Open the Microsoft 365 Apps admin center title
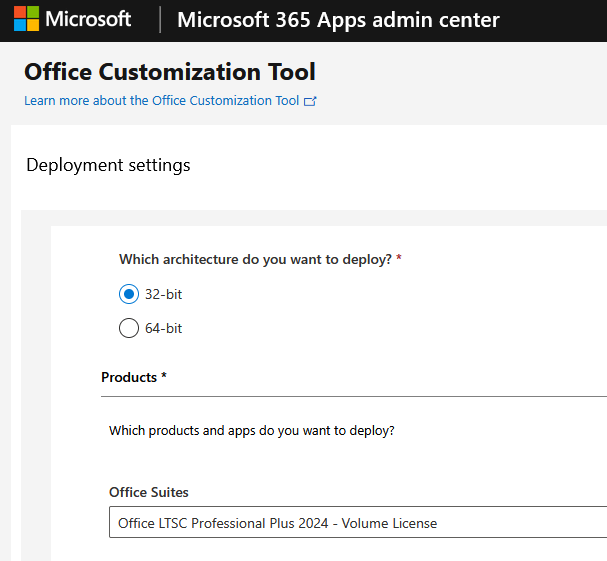 click(338, 20)
